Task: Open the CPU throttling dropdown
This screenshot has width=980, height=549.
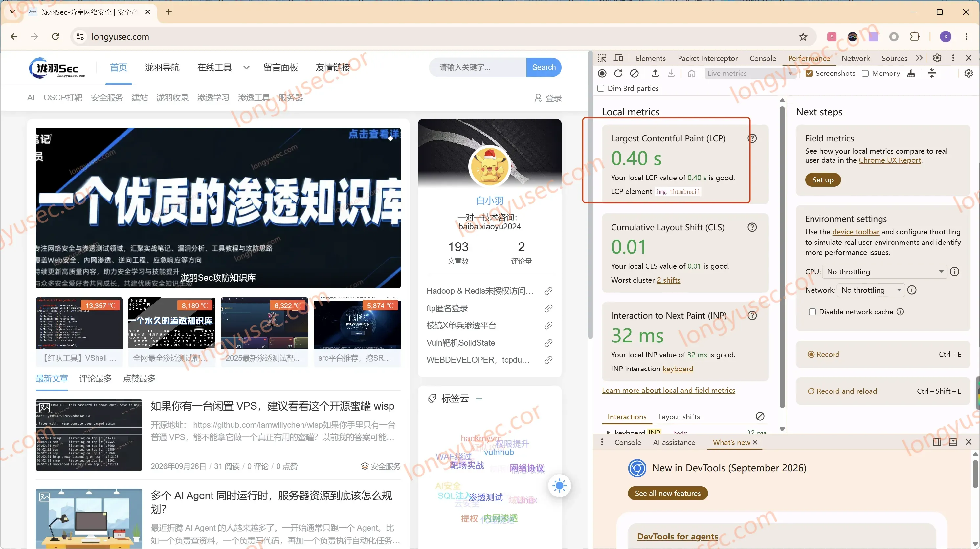Action: [x=884, y=271]
